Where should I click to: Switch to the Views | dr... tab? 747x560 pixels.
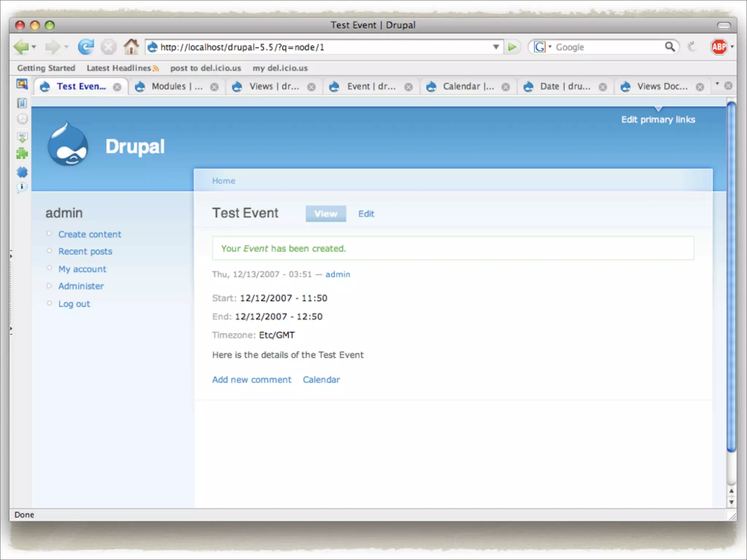point(274,87)
